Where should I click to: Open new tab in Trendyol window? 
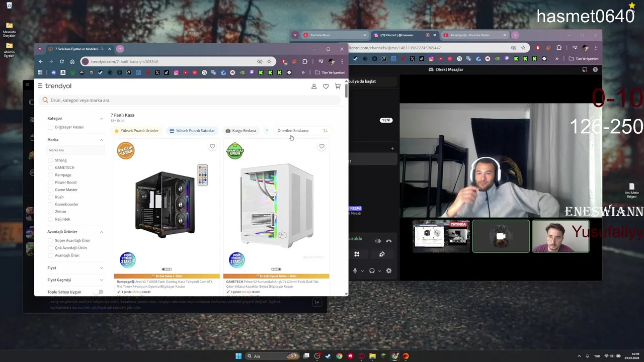coord(120,49)
